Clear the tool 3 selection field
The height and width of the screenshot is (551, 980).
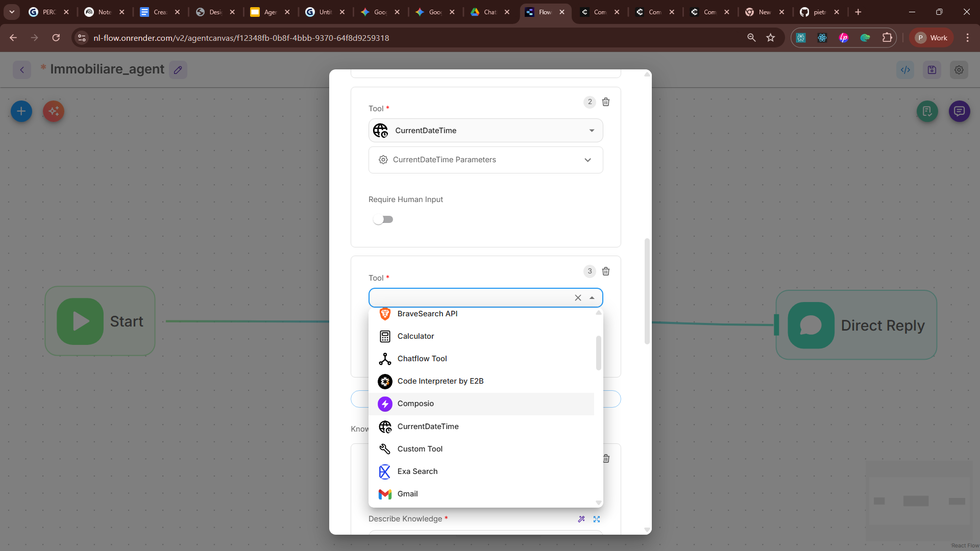tap(578, 298)
